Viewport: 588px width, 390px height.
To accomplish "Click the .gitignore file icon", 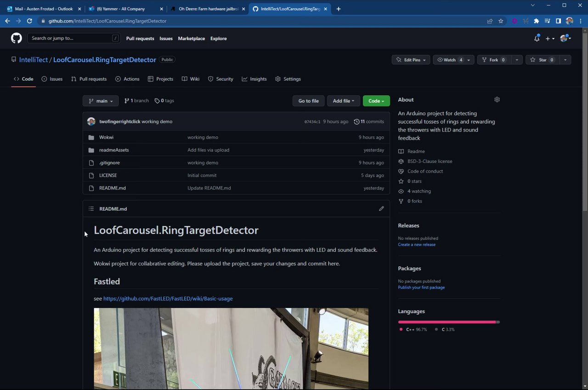I will pos(91,163).
